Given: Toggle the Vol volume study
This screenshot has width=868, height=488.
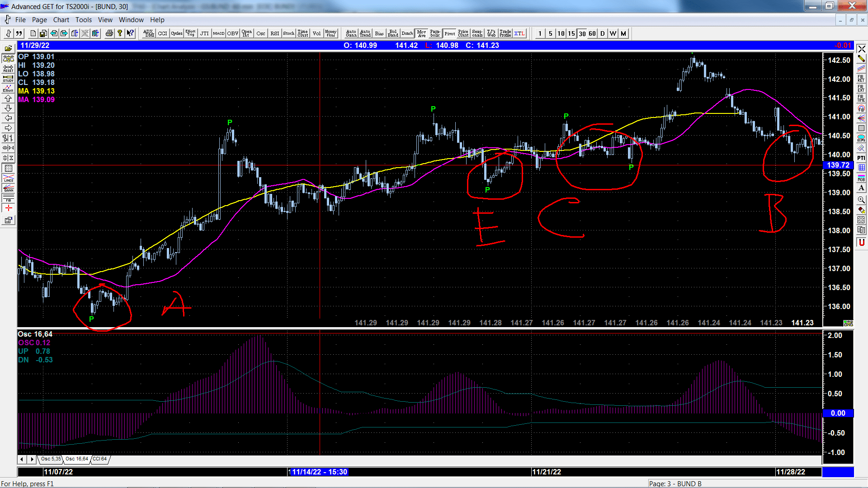Looking at the screenshot, I should (x=317, y=33).
